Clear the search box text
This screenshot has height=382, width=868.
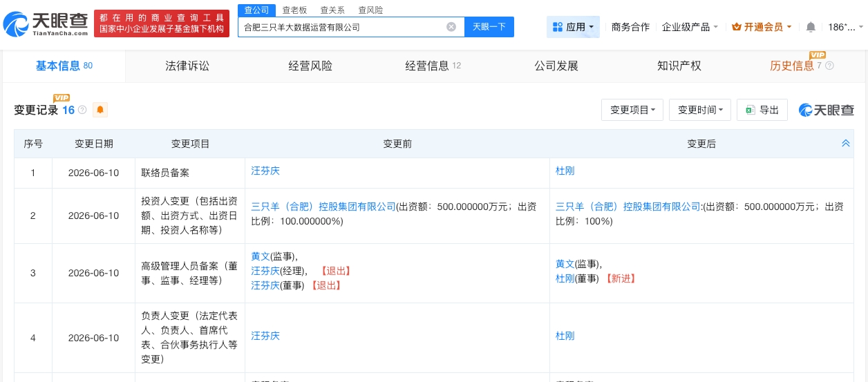451,27
